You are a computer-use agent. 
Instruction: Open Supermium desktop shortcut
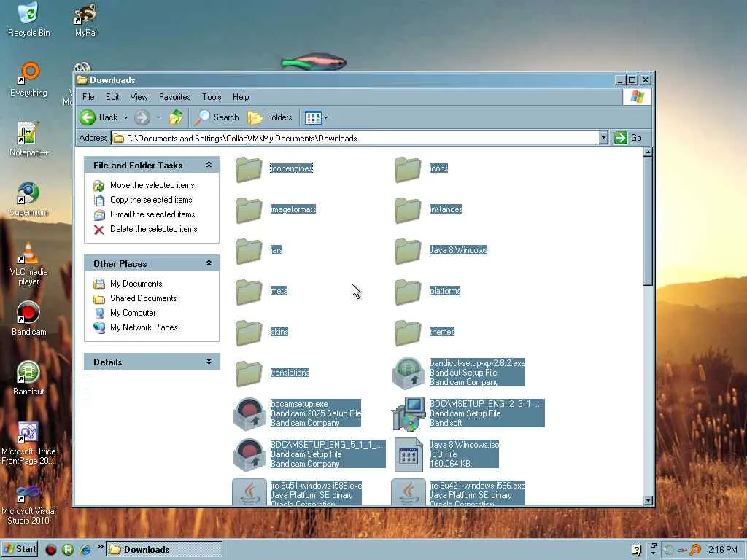tap(28, 198)
